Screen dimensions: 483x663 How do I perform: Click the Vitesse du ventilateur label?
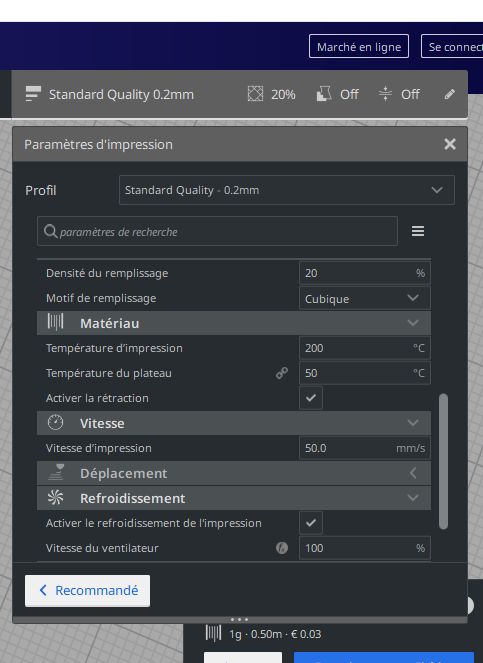point(102,548)
